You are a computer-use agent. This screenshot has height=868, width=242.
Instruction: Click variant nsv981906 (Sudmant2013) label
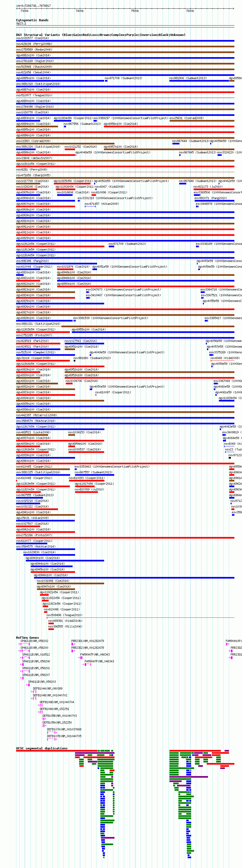pyautogui.click(x=188, y=78)
